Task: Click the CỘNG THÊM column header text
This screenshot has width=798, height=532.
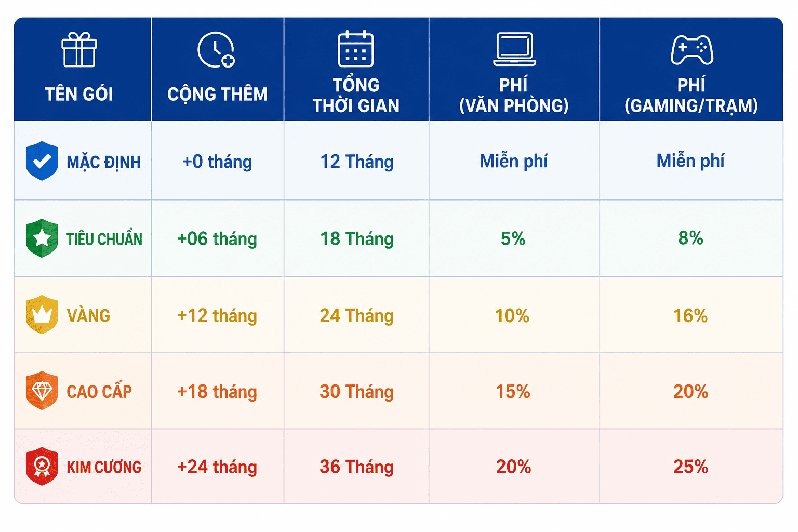Action: pyautogui.click(x=217, y=95)
